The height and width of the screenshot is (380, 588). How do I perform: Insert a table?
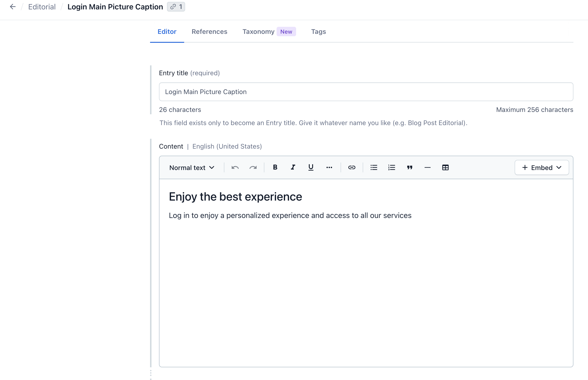tap(445, 168)
